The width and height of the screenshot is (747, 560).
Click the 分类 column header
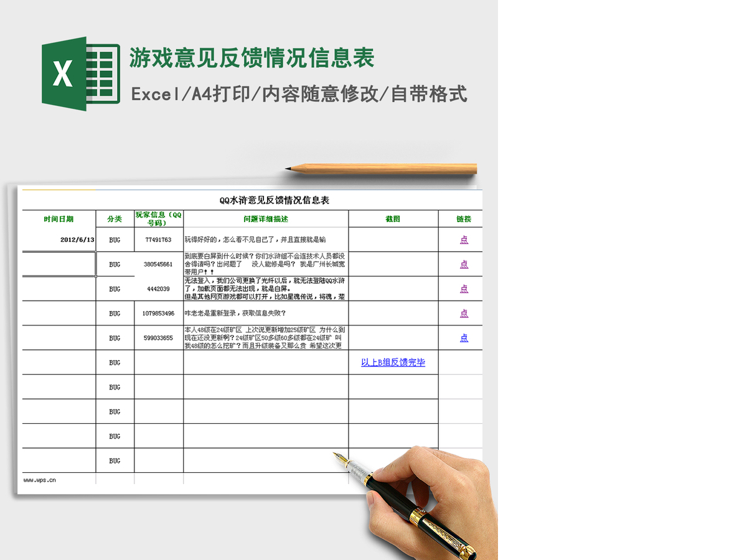click(115, 219)
